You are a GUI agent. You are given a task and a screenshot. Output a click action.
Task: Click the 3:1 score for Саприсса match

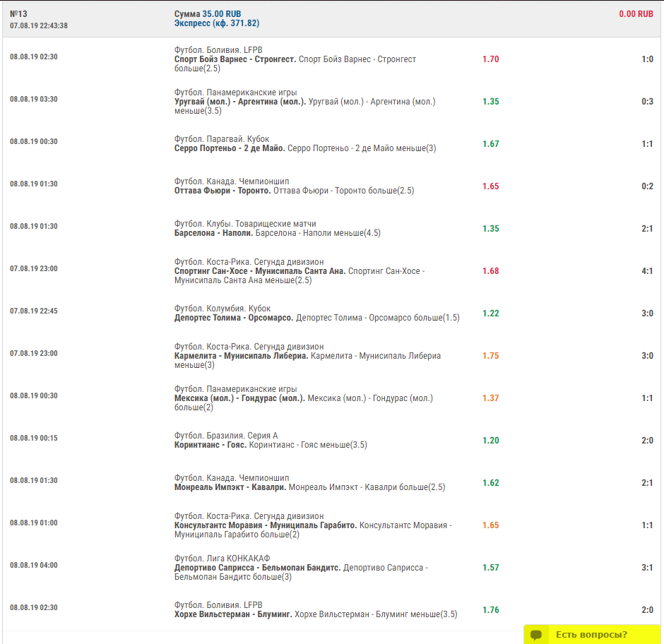point(647,567)
